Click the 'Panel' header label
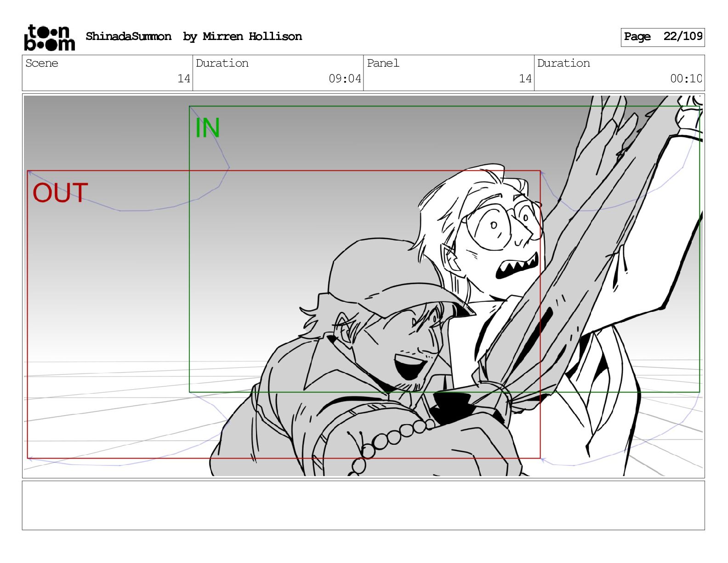 click(383, 63)
